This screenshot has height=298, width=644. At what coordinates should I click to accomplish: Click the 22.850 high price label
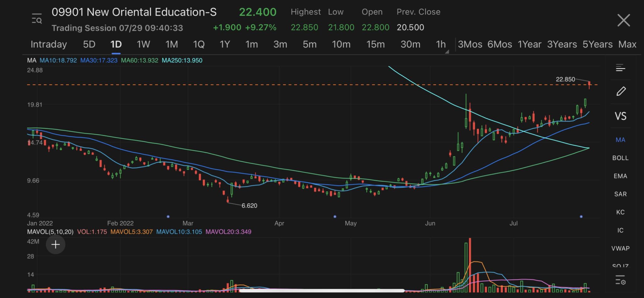click(x=565, y=79)
